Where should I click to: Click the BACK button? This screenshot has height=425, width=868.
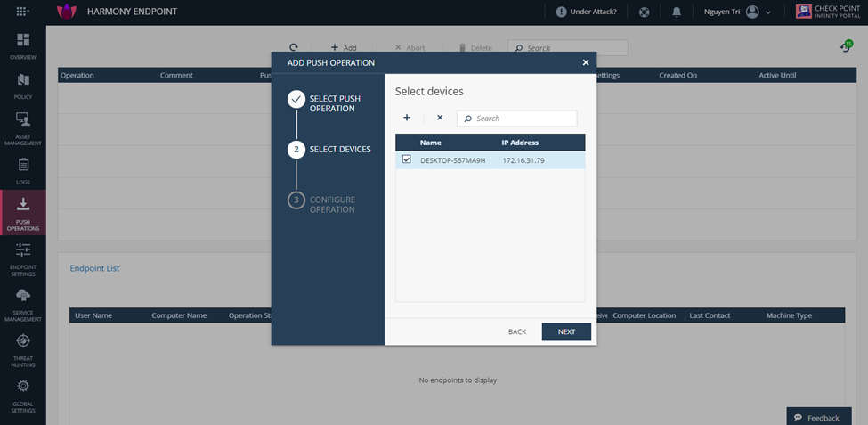(517, 332)
